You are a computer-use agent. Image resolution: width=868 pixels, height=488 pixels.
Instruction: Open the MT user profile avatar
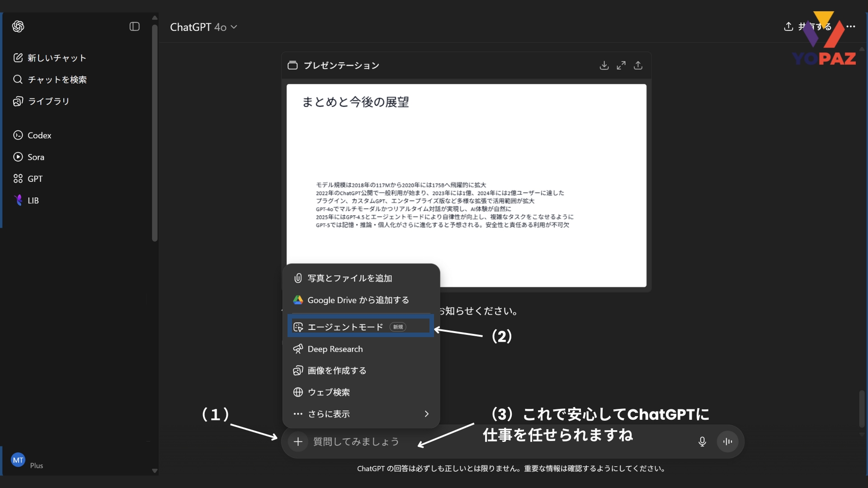pyautogui.click(x=18, y=460)
